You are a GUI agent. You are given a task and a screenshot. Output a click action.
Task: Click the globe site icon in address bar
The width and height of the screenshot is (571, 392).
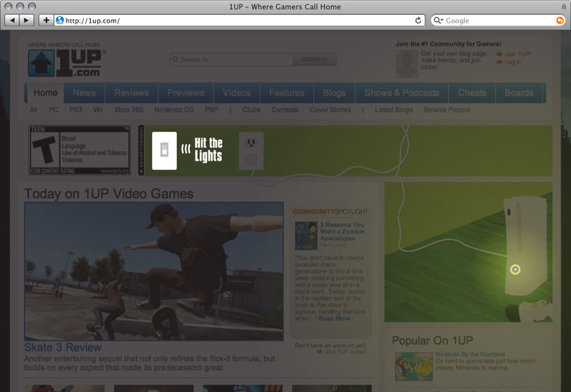60,21
